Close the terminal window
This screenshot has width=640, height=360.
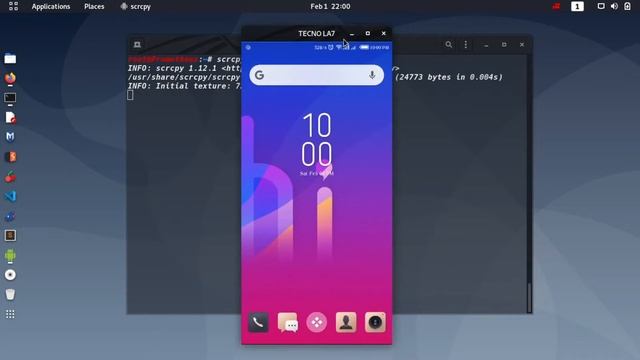pos(522,44)
